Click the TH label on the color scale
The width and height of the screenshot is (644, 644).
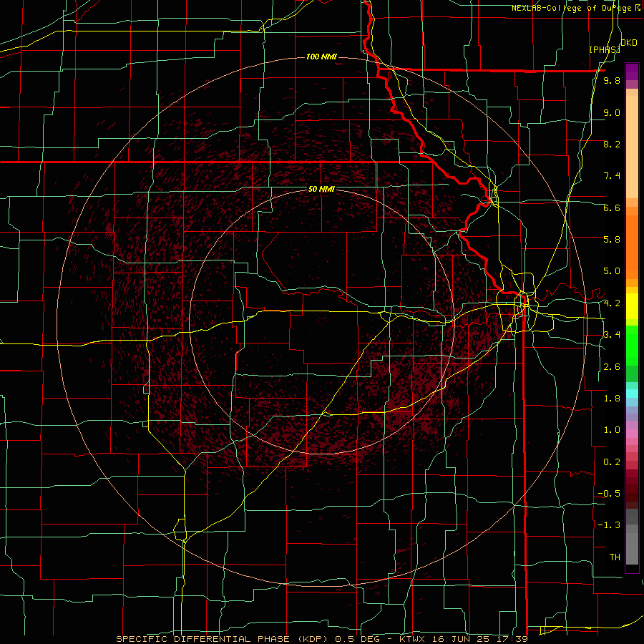coord(615,557)
